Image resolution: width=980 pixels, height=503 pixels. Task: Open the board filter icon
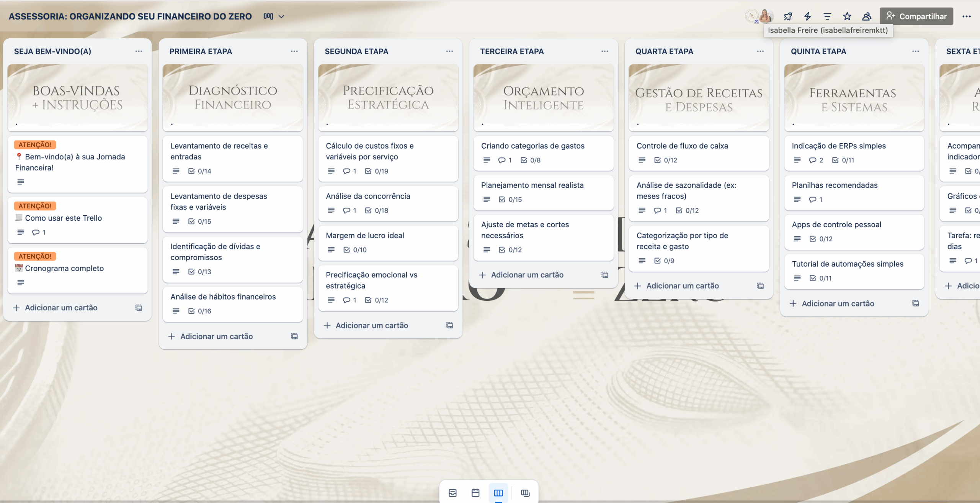tap(827, 16)
